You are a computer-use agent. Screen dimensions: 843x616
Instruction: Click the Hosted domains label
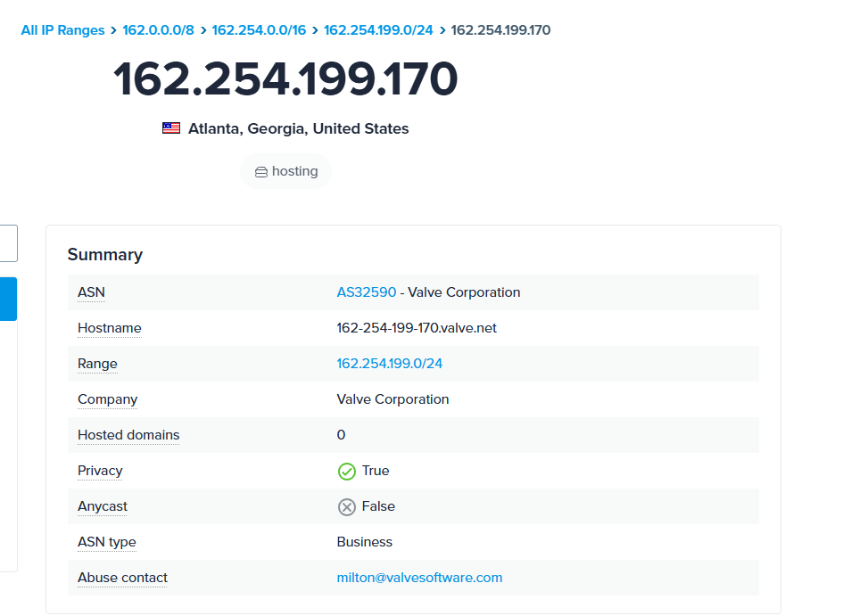[x=128, y=435]
